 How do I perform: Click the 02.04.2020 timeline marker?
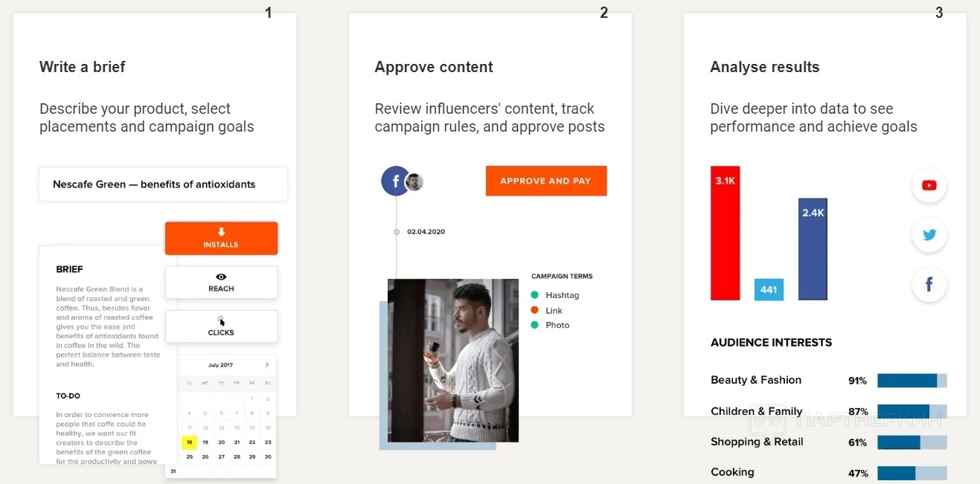[397, 232]
